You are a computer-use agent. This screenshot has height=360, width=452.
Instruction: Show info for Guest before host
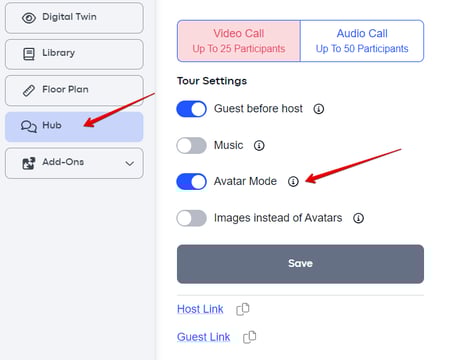coord(319,109)
